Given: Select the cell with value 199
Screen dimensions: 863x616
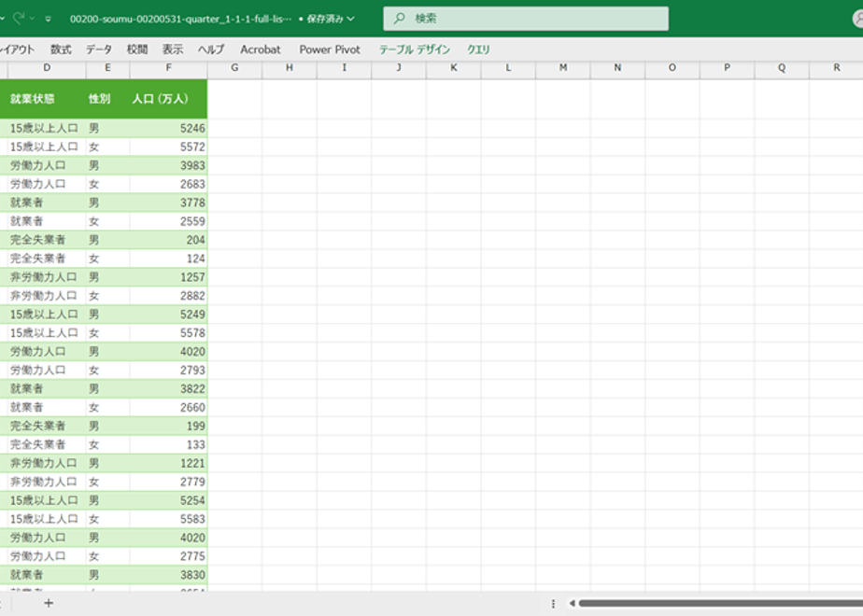Looking at the screenshot, I should coord(168,426).
